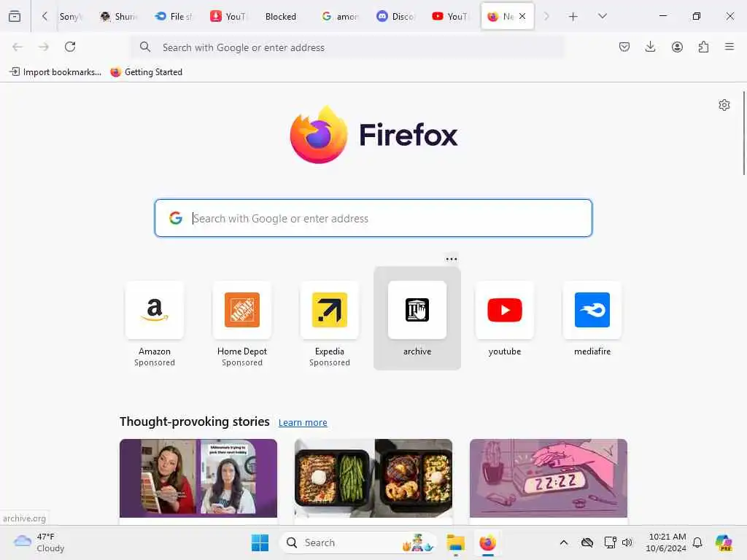
Task: Open the meal prep containers story
Action: click(373, 478)
